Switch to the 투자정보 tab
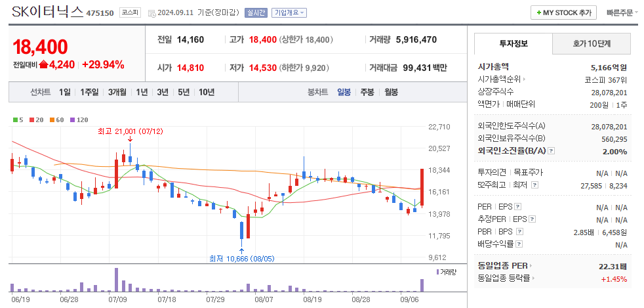 click(513, 43)
